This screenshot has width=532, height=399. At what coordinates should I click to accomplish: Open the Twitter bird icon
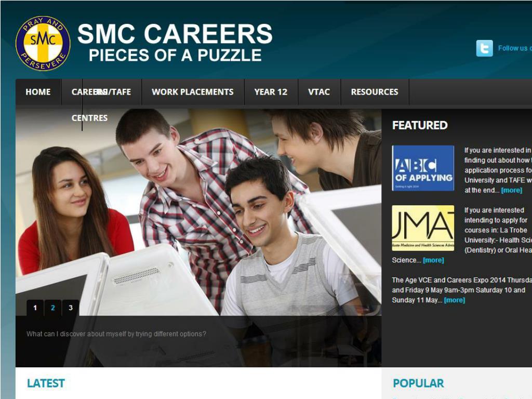[484, 48]
